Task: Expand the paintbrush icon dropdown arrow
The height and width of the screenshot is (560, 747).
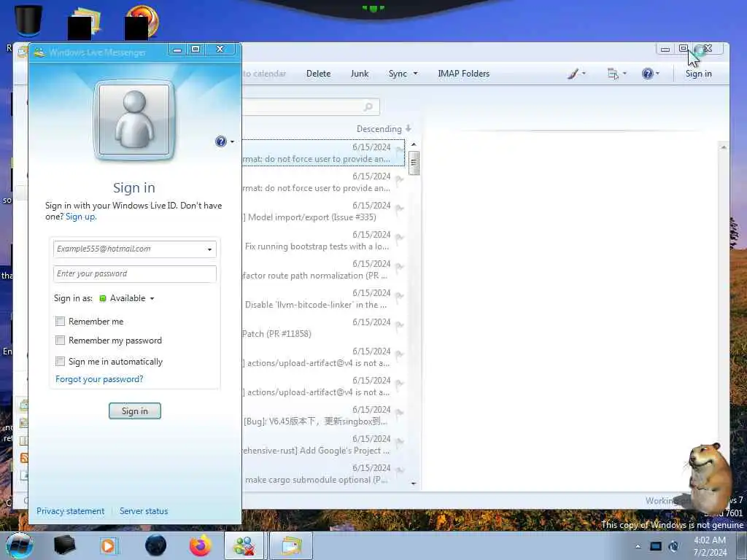Action: (584, 74)
